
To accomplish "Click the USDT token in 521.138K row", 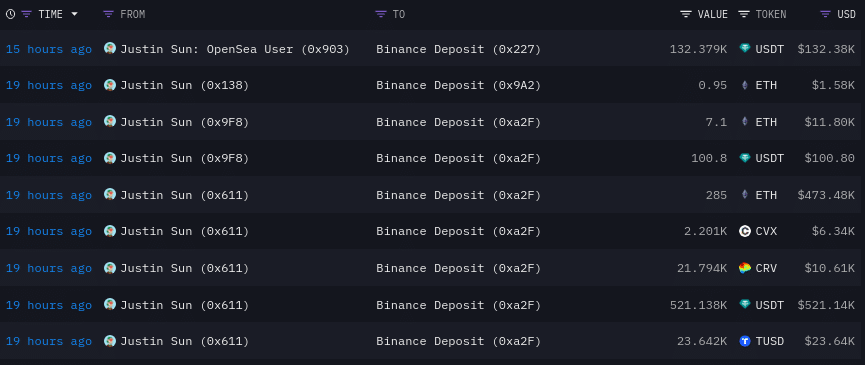I will 761,305.
